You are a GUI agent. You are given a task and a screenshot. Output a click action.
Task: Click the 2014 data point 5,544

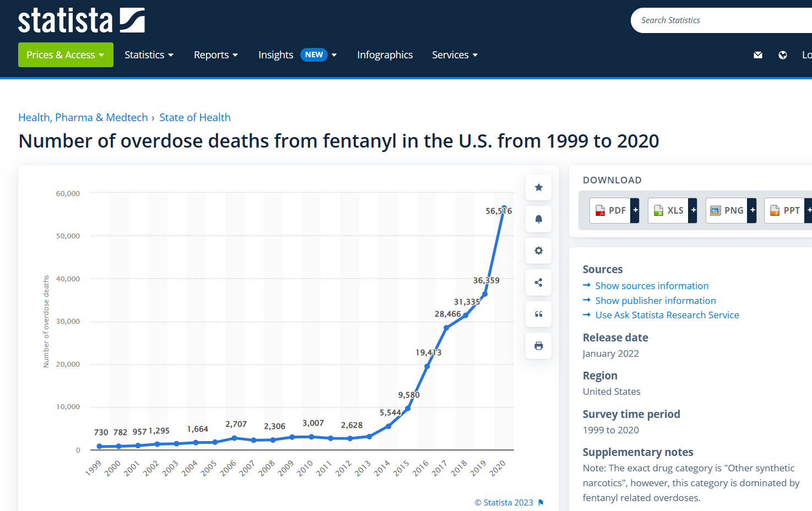click(388, 426)
